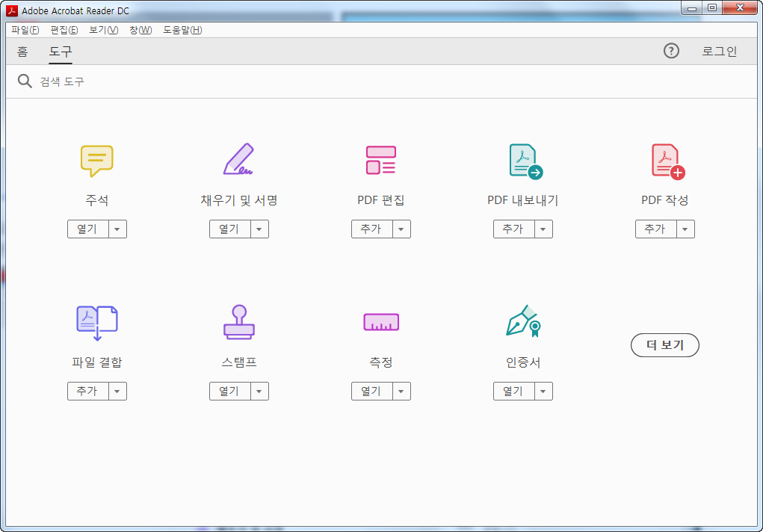The height and width of the screenshot is (532, 763).
Task: Open the 창(W) menu
Action: click(140, 30)
